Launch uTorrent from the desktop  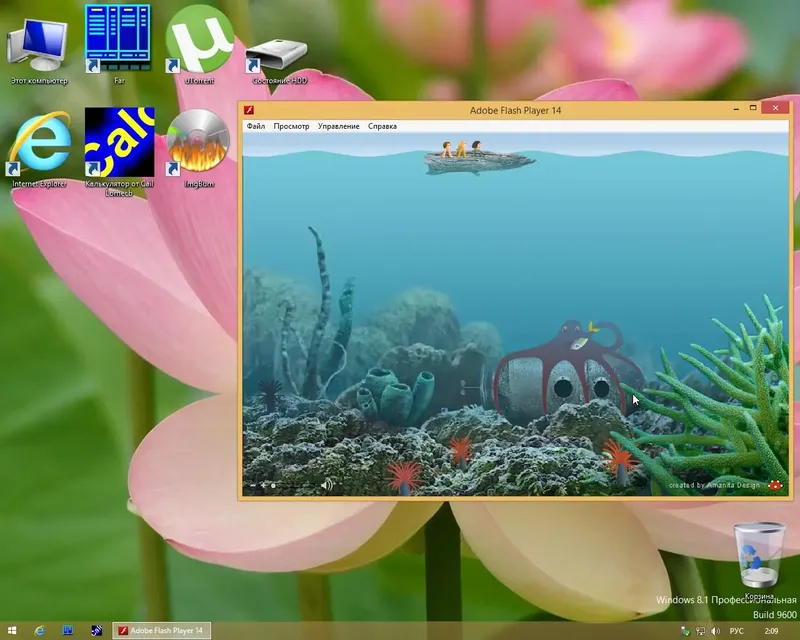click(x=199, y=40)
